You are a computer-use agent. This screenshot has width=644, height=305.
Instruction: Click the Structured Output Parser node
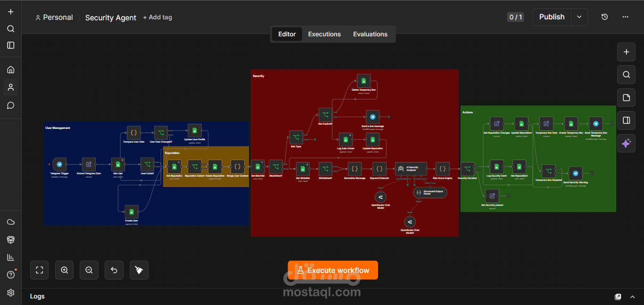coord(430,192)
